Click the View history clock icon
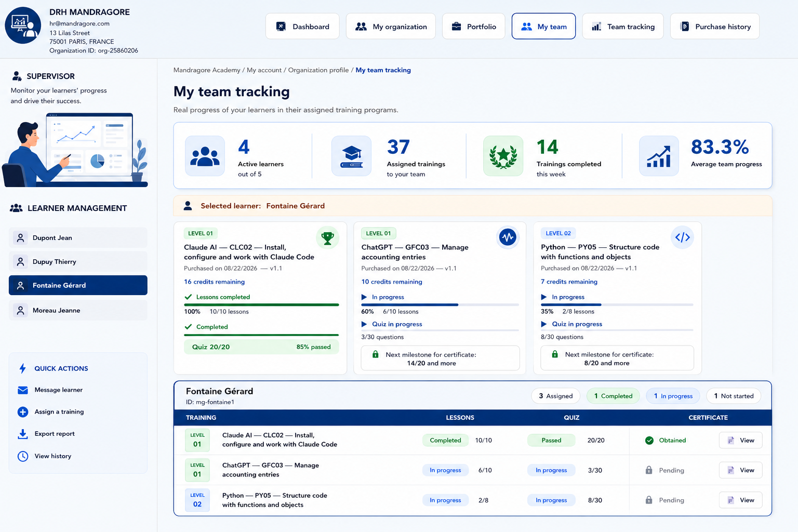The width and height of the screenshot is (798, 532). click(x=23, y=456)
